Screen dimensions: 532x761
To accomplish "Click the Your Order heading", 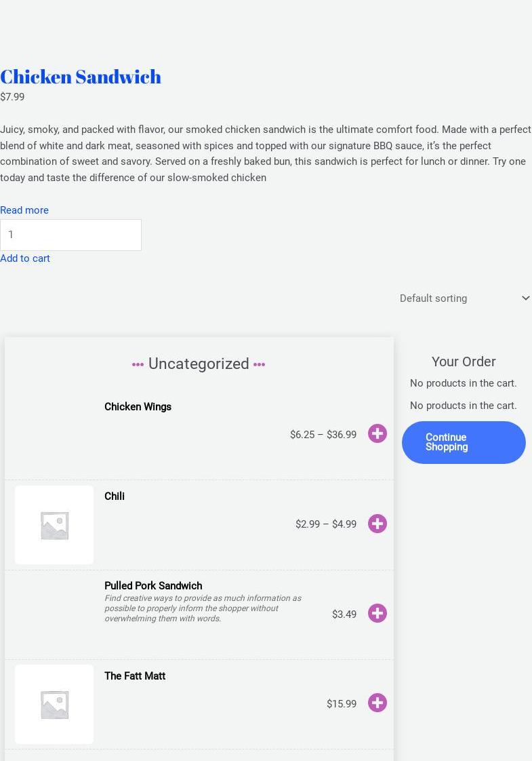I will [464, 362].
